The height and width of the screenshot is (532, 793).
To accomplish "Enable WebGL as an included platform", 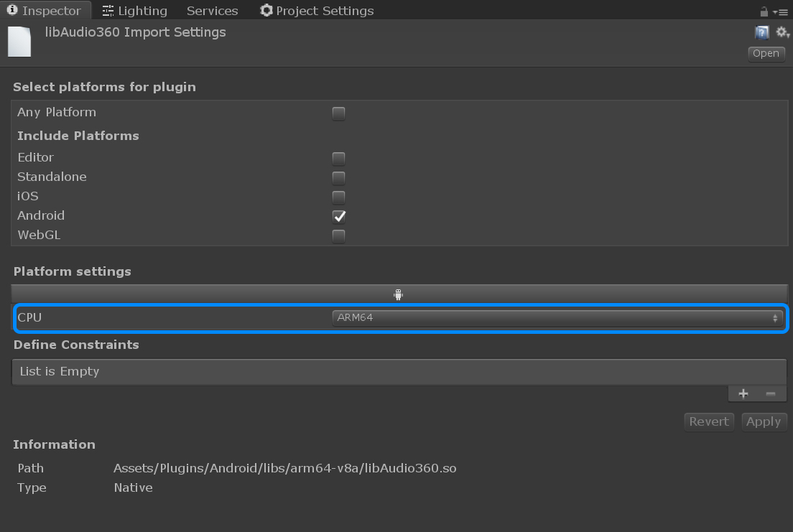I will coord(338,235).
